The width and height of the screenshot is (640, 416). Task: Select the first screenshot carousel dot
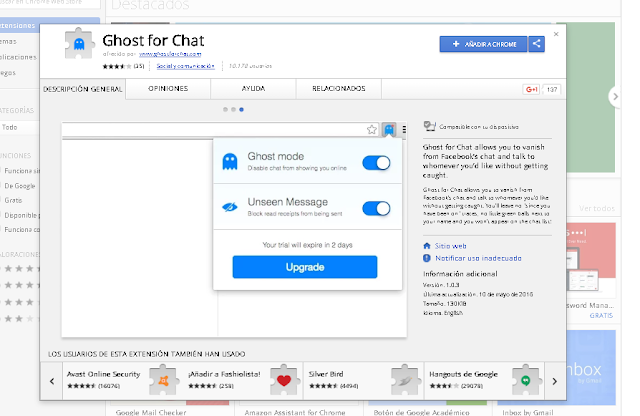(x=225, y=109)
